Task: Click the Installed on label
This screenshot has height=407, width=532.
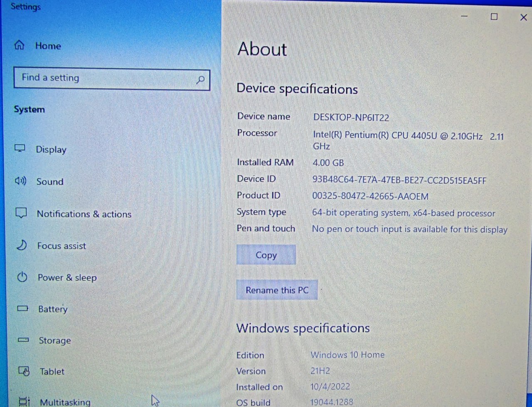Action: [259, 387]
